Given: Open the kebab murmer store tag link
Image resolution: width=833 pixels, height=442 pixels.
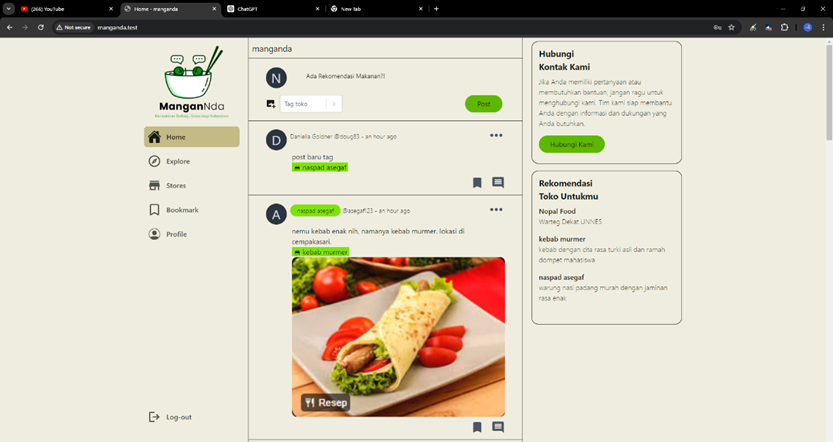Looking at the screenshot, I should tap(320, 252).
